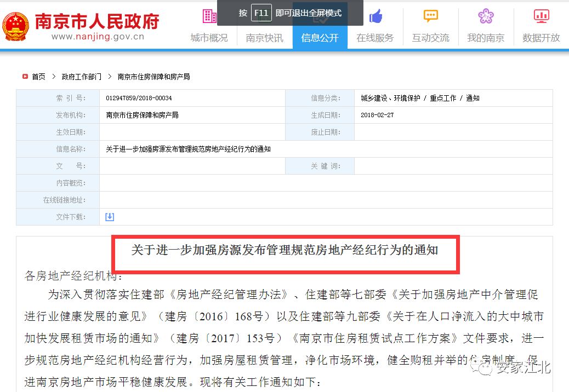Screen dimensions: 569x392
Task: Click the thumbs-up online service icon
Action: coord(375,16)
